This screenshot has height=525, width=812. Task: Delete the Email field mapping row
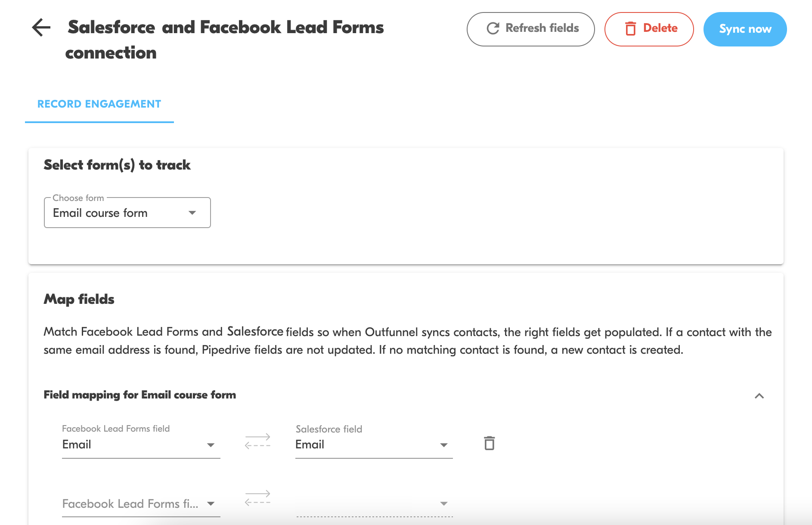[x=489, y=443]
